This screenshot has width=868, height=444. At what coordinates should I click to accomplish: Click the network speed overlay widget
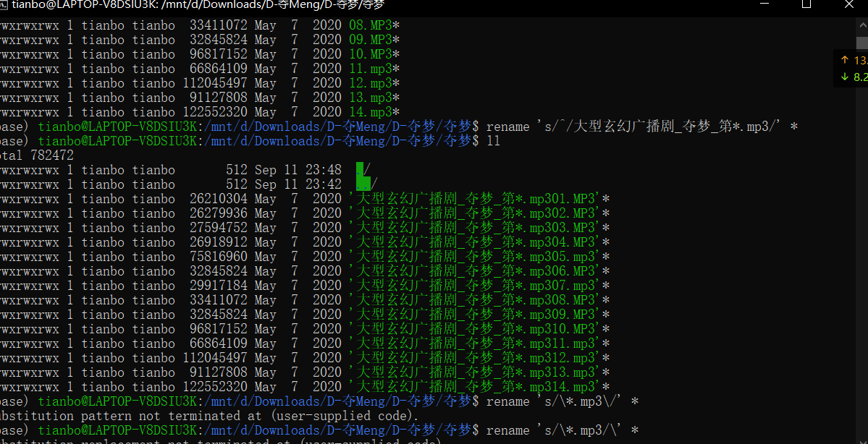pos(851,69)
